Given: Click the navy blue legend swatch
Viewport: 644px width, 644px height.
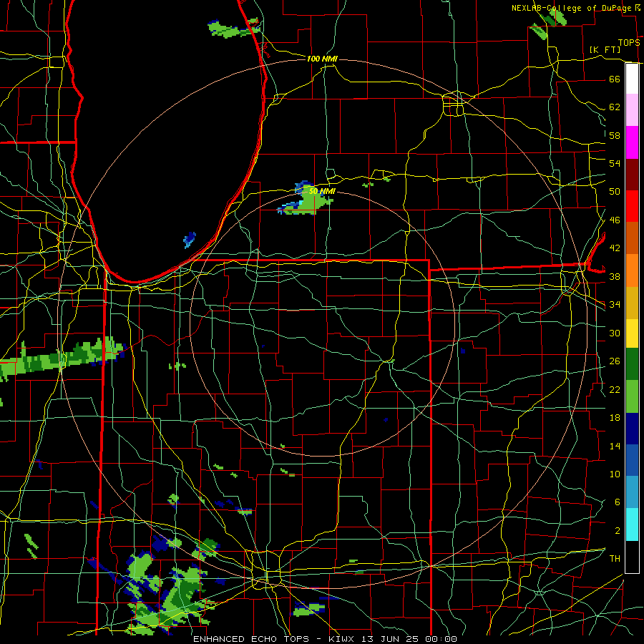Looking at the screenshot, I should [632, 429].
